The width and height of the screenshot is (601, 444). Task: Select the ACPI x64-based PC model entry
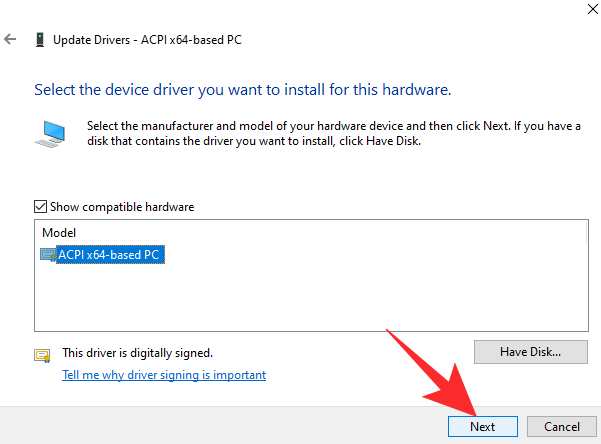pyautogui.click(x=109, y=255)
